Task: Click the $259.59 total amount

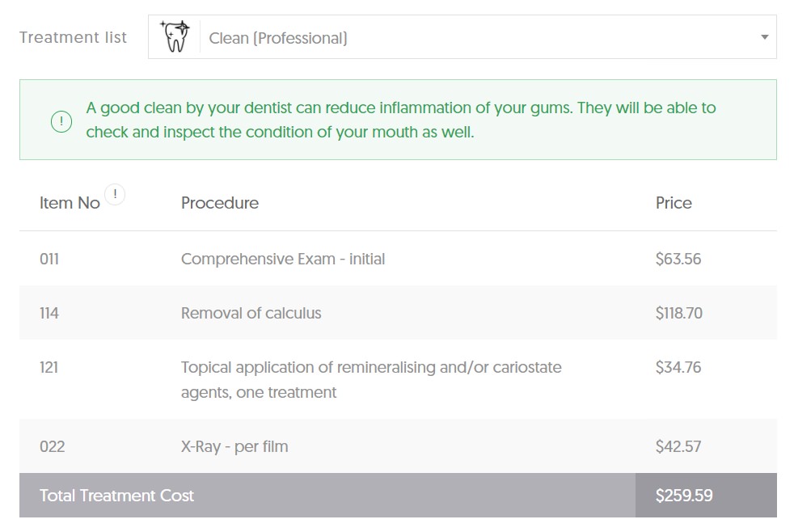Action: click(683, 496)
